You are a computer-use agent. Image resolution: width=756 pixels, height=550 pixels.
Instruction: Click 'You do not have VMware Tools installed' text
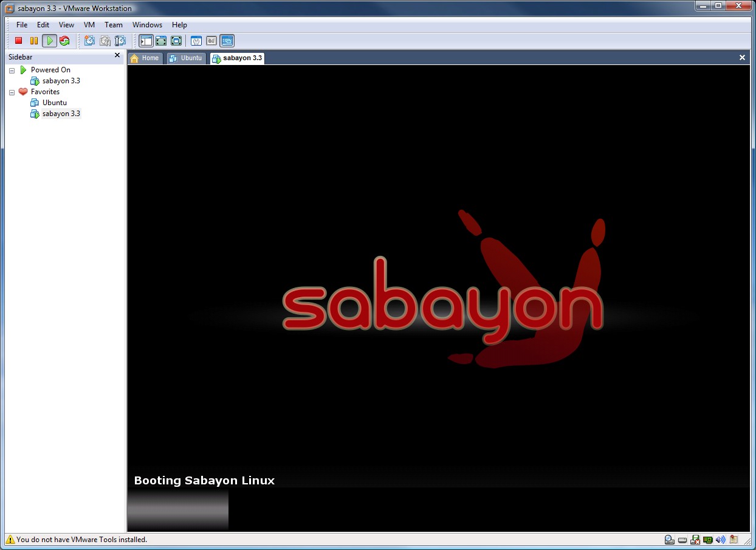[x=81, y=539]
